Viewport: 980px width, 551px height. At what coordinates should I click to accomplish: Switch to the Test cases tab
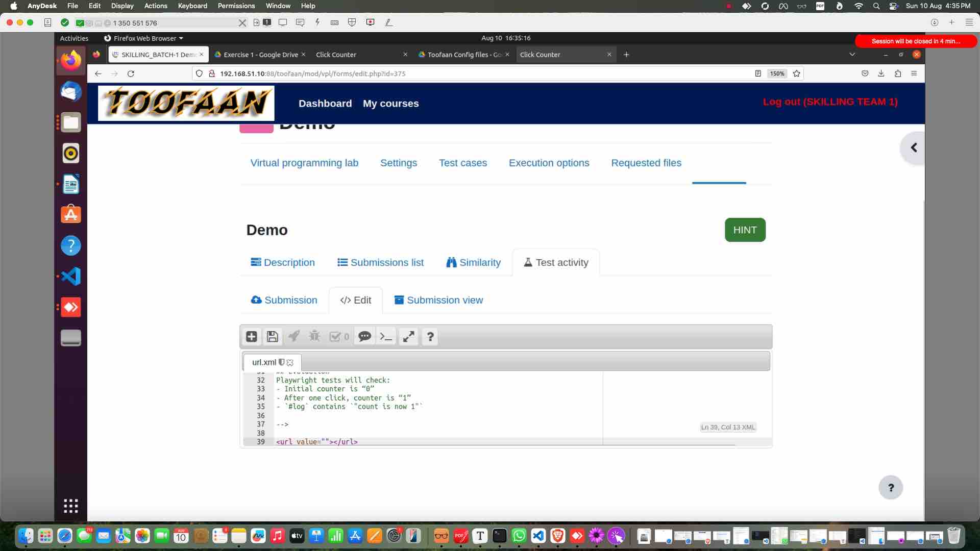click(x=463, y=163)
